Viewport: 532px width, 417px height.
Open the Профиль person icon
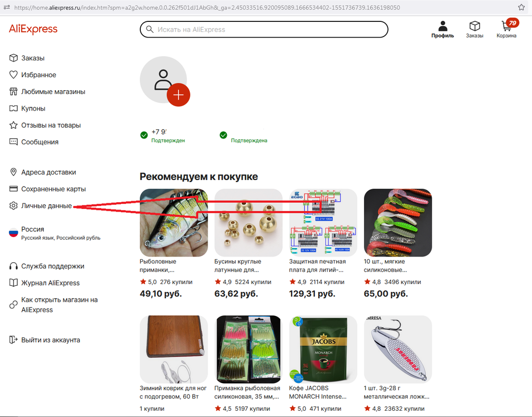(x=442, y=26)
